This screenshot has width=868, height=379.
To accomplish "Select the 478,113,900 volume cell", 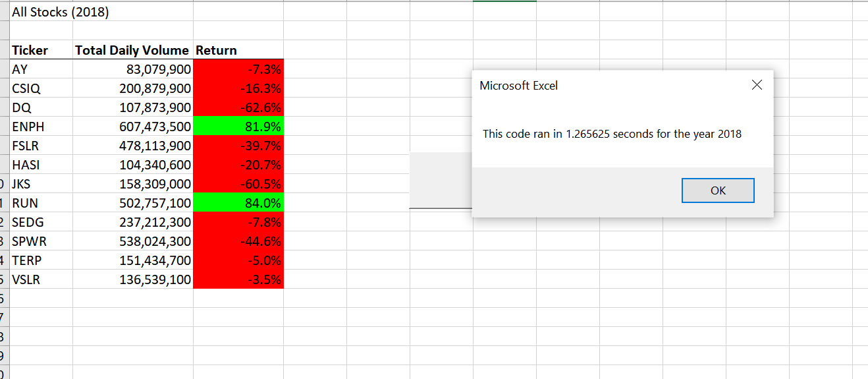I will coord(133,146).
